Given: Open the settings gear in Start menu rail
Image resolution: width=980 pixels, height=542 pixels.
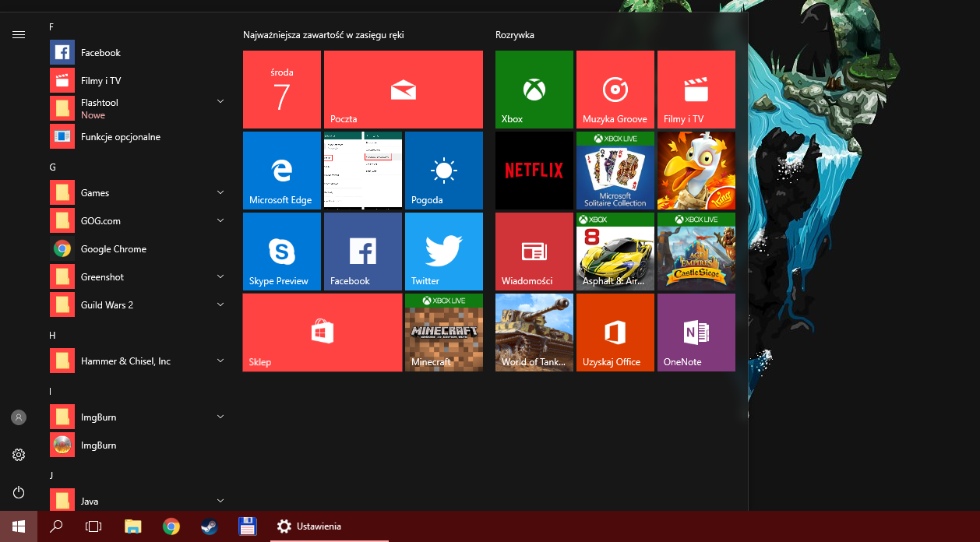Looking at the screenshot, I should coord(19,455).
